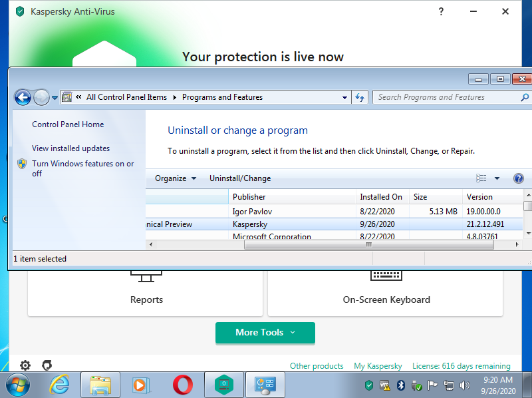
Task: Open Action Center flag icon
Action: tap(432, 385)
